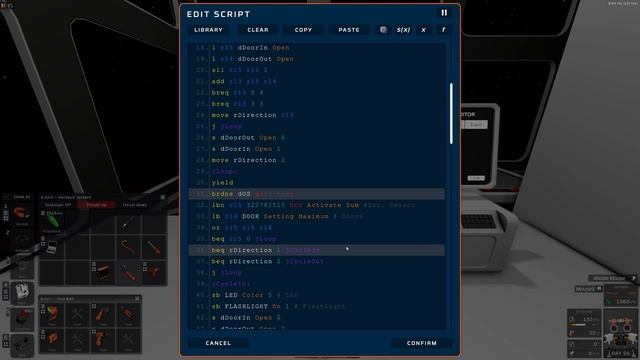Open the f functions helper
This screenshot has width=640, height=360.
(443, 30)
